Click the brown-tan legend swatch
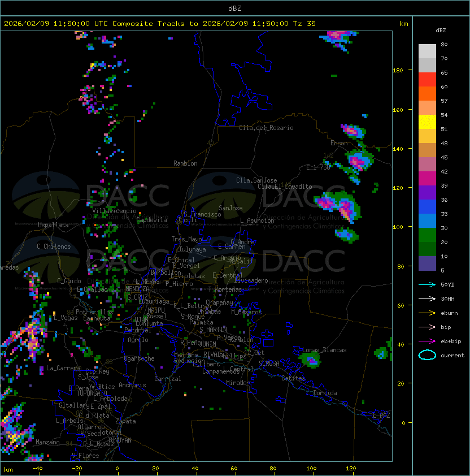The image size is (470, 476). click(x=427, y=150)
